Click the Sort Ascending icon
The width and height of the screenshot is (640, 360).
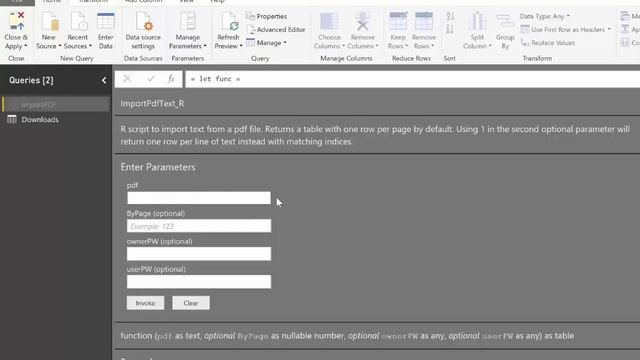coord(450,16)
